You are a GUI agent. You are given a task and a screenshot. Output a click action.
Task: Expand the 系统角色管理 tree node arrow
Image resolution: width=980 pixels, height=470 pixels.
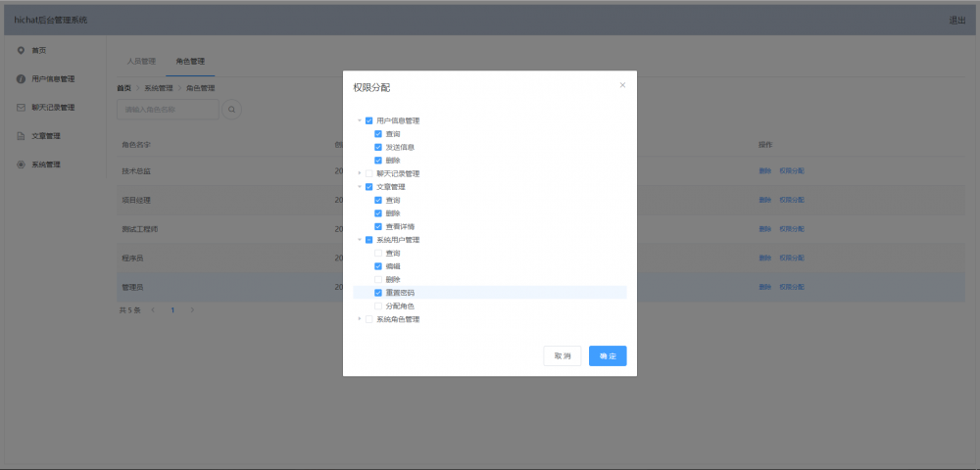360,319
